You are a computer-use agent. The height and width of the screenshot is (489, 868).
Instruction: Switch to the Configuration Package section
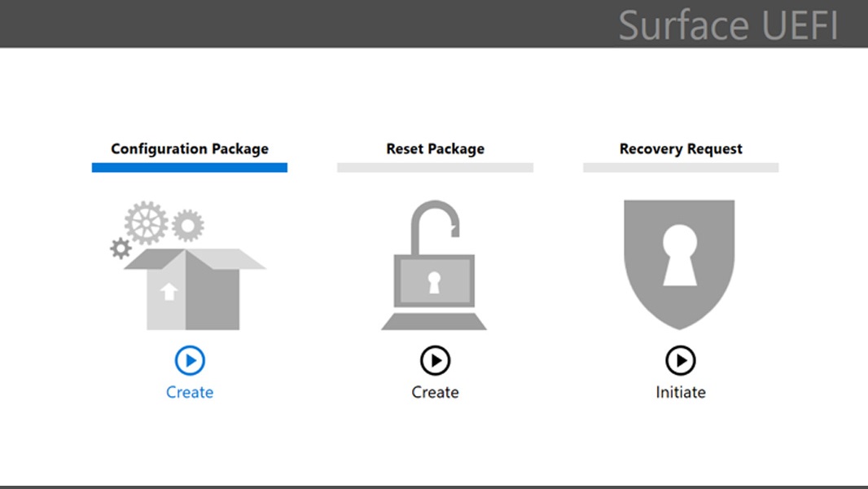(x=189, y=149)
